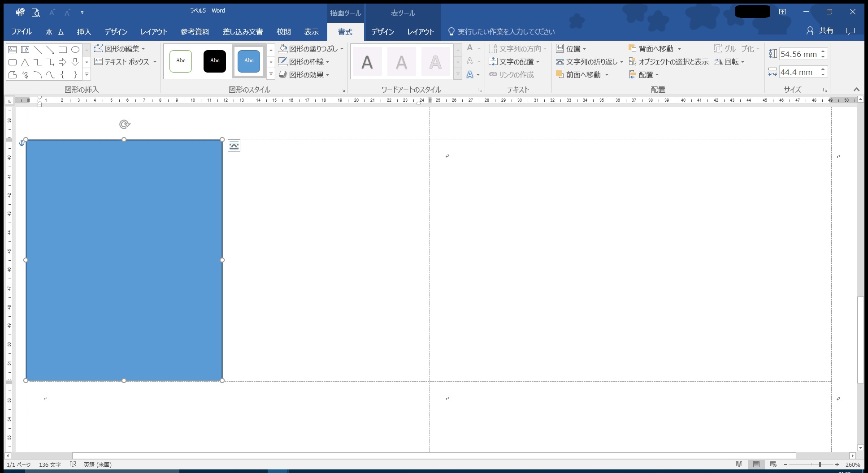Switch to read mode view
The width and height of the screenshot is (868, 473).
tap(739, 464)
